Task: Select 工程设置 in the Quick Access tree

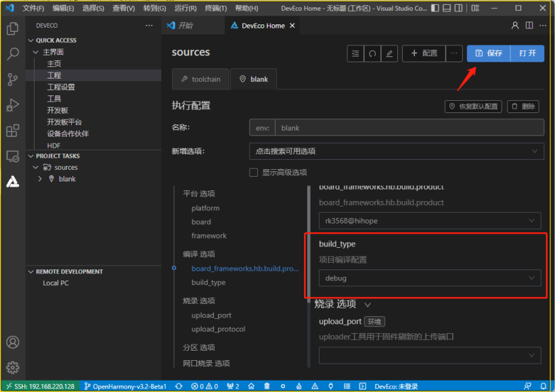Action: coord(61,87)
